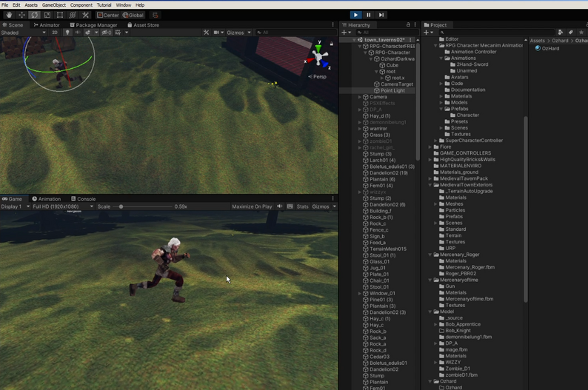Toggle Maximize On Play
Screen dimensions: 588x390
pos(252,206)
